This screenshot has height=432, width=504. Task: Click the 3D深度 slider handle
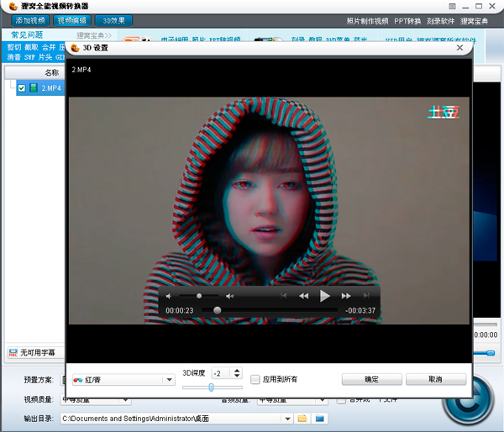pyautogui.click(x=211, y=387)
